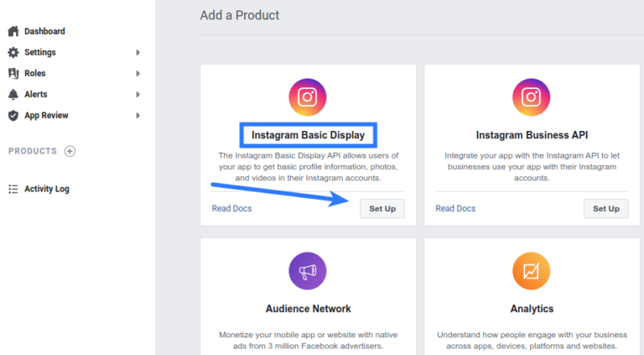The height and width of the screenshot is (355, 644).
Task: Open Read Docs for Instagram Basic Display
Action: 231,208
